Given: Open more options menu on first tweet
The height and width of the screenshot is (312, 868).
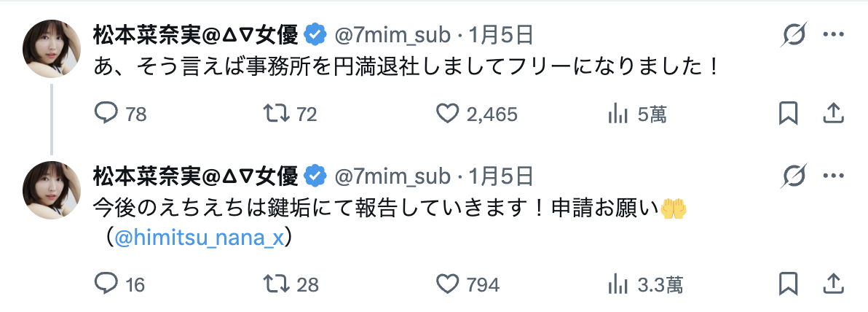Looking at the screenshot, I should pyautogui.click(x=832, y=34).
